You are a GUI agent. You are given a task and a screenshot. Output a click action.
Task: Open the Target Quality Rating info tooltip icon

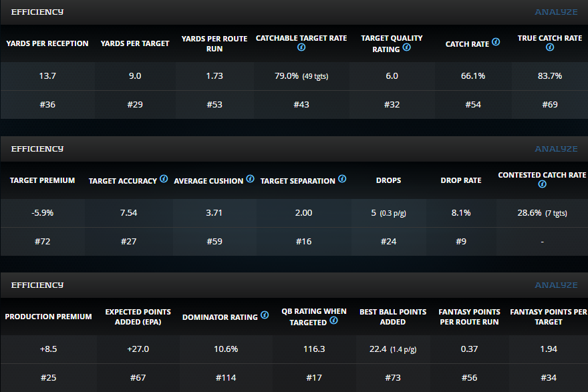(407, 48)
